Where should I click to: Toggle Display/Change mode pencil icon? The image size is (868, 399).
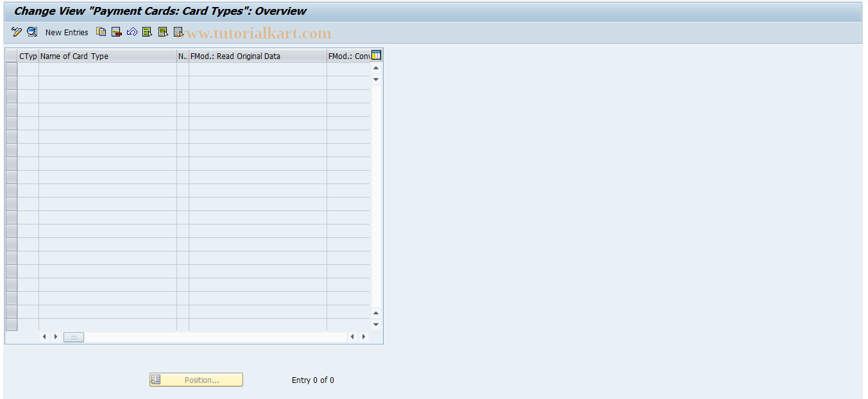pyautogui.click(x=17, y=32)
